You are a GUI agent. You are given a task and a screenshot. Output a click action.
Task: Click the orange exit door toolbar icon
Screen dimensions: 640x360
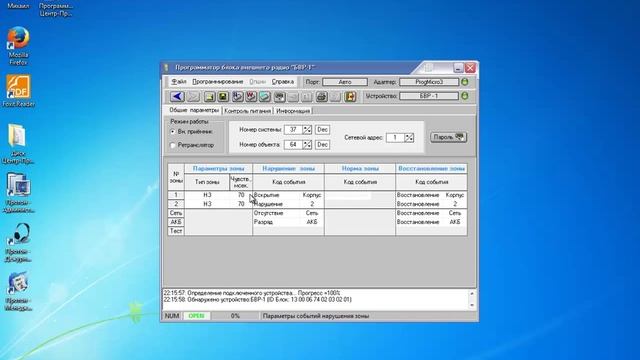(x=350, y=96)
